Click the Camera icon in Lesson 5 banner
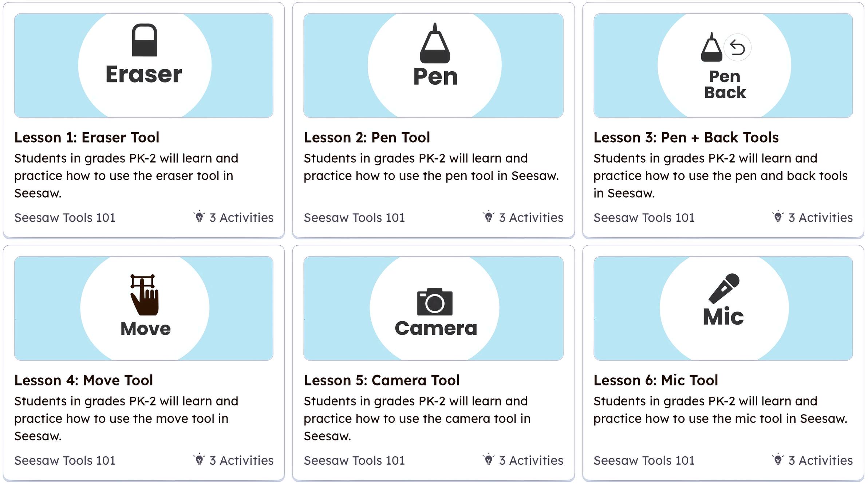 click(x=435, y=302)
